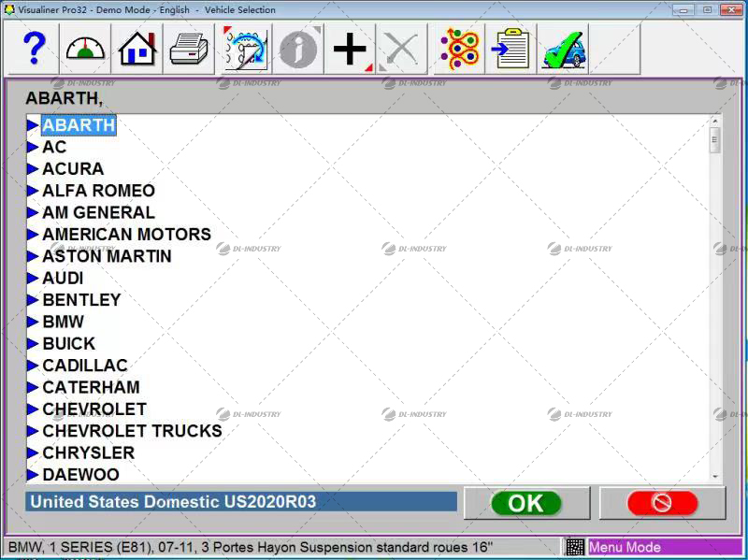Expand the BMW manufacturer entry
This screenshot has height=560, width=748.
click(63, 322)
